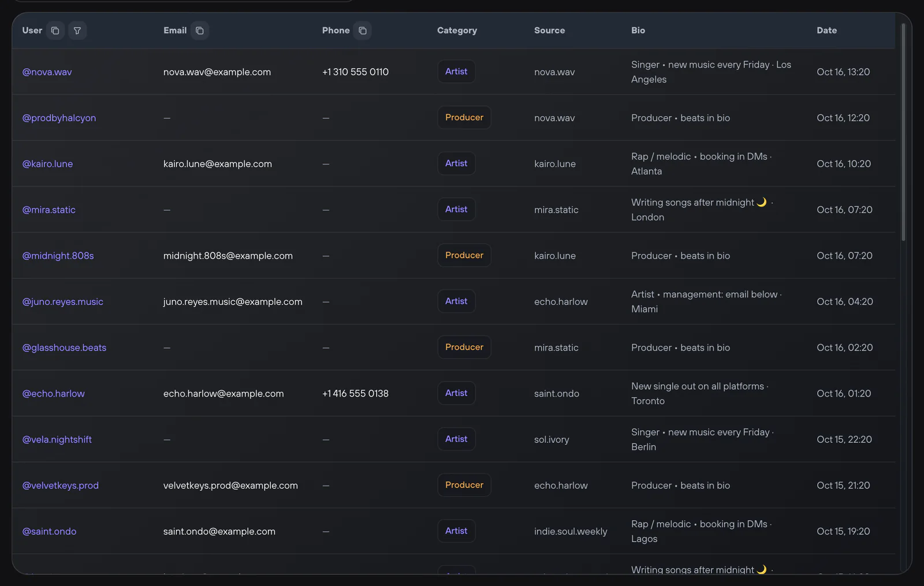This screenshot has width=924, height=586.
Task: Open the @kairo.lune profile link
Action: pos(47,164)
